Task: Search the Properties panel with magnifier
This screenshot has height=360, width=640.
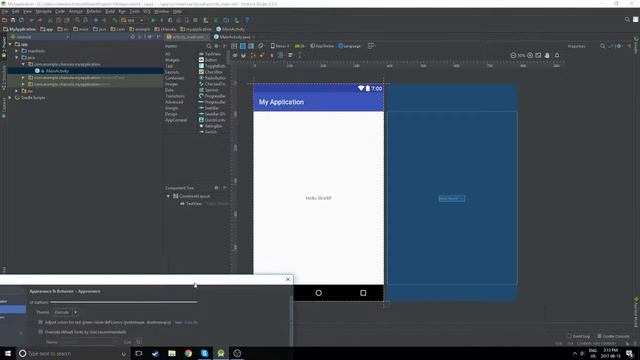Action: click(x=602, y=46)
